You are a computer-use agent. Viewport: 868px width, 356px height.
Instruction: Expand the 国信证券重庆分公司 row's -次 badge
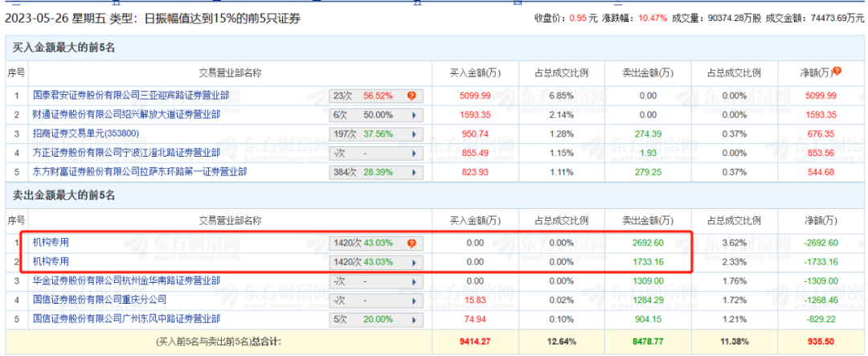pos(415,301)
